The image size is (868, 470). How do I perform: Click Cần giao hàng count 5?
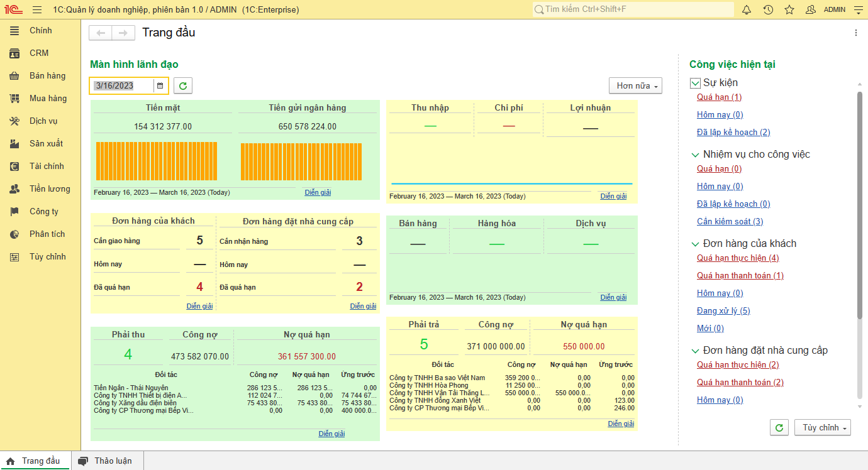point(199,241)
